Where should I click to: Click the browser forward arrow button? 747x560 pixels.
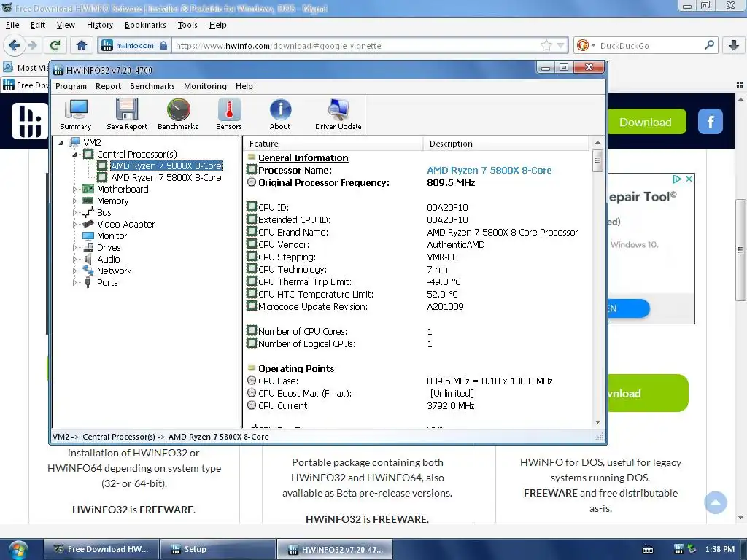point(32,45)
